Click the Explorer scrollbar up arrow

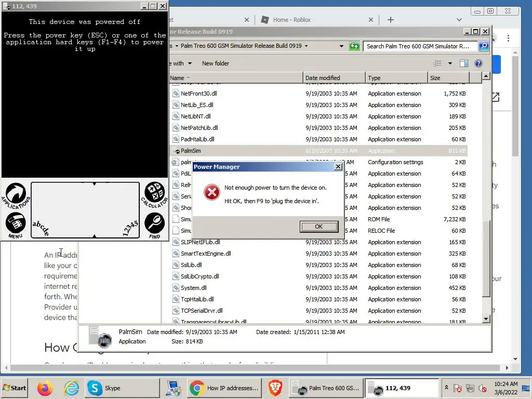pyautogui.click(x=486, y=76)
